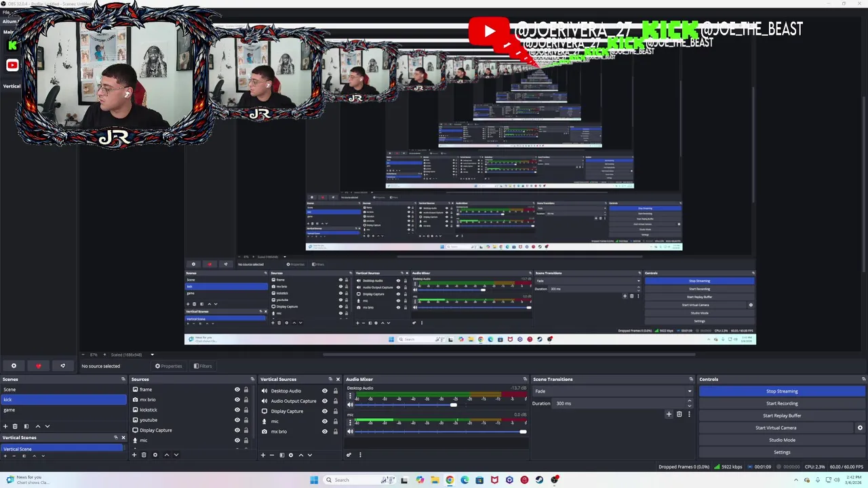Lock the frame source
Image resolution: width=868 pixels, height=488 pixels.
246,390
